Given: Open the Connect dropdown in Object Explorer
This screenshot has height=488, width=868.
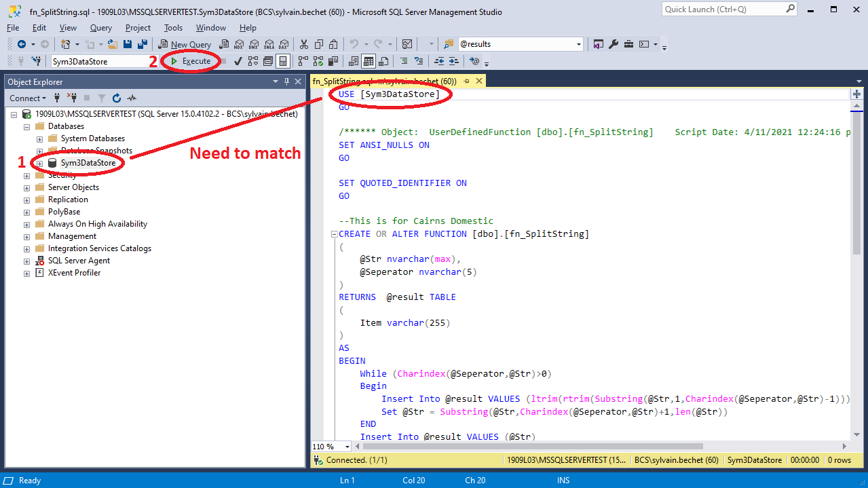Looking at the screenshot, I should [x=28, y=98].
